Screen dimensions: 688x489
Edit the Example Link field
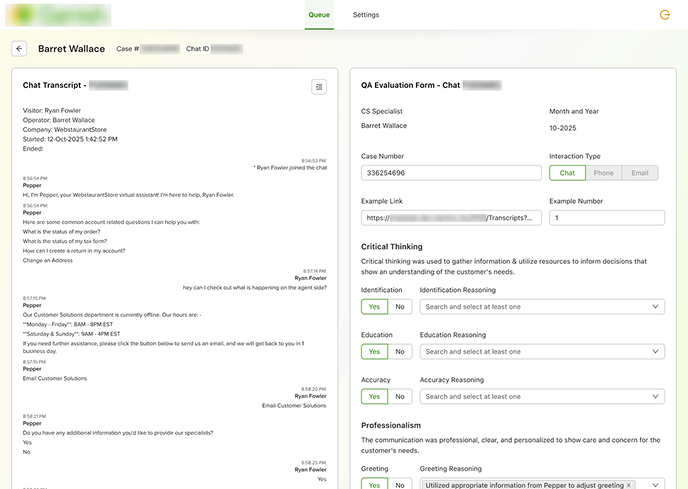[451, 218]
